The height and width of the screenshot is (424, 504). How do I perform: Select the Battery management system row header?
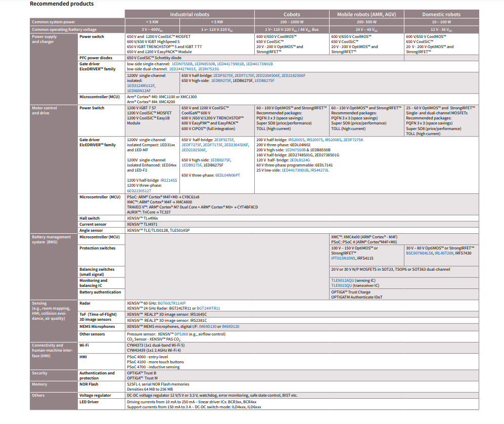50,239
